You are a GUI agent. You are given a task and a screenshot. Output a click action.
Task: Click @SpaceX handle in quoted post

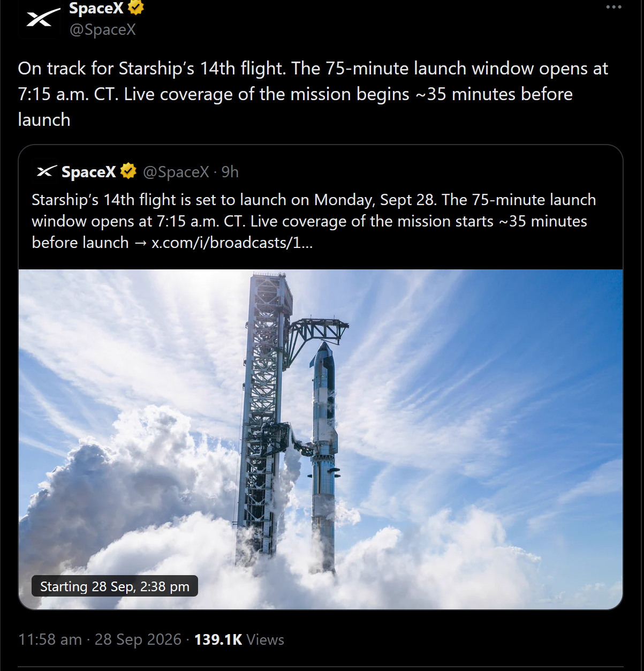(x=176, y=172)
